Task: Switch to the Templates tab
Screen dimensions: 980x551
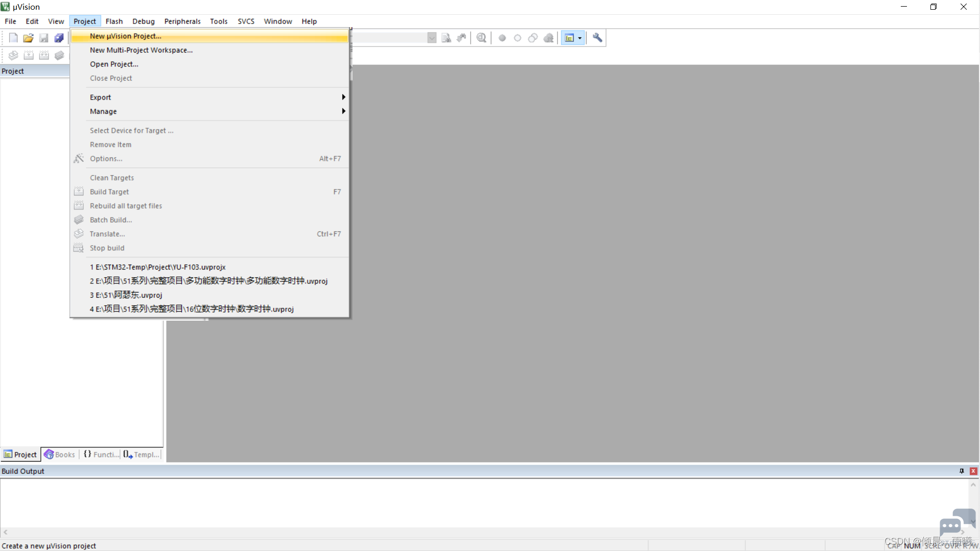Action: (142, 454)
